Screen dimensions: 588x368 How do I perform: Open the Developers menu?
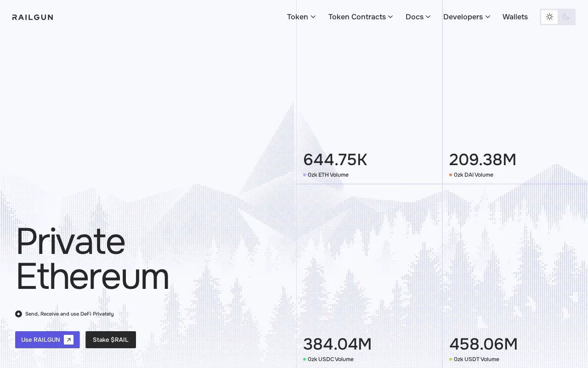tap(467, 17)
